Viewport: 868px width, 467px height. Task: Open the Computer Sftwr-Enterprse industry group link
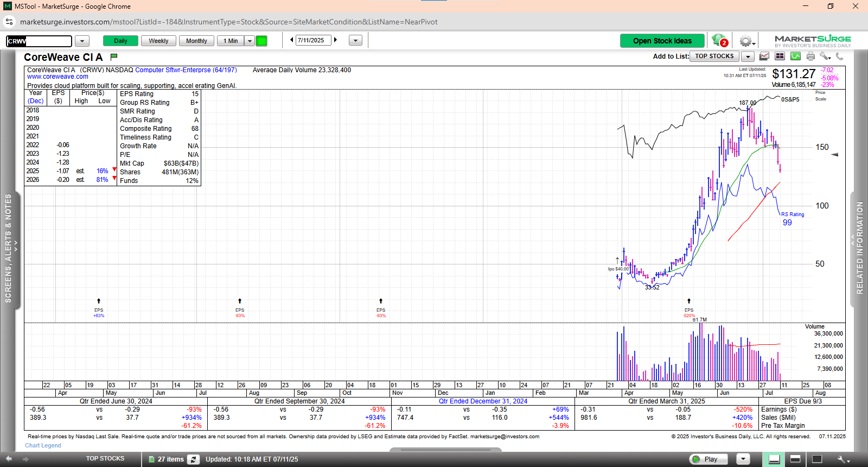point(186,70)
